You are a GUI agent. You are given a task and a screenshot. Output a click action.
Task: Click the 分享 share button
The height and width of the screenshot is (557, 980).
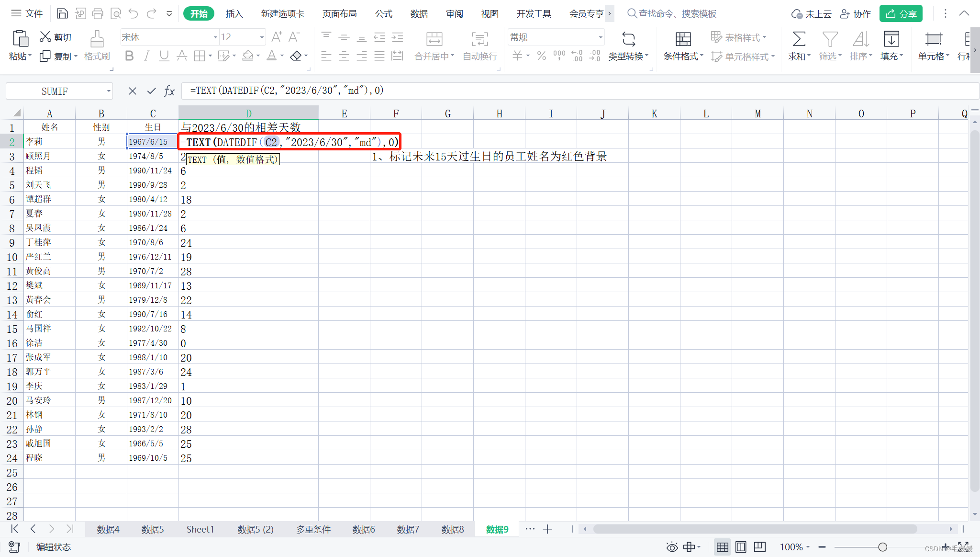click(901, 14)
